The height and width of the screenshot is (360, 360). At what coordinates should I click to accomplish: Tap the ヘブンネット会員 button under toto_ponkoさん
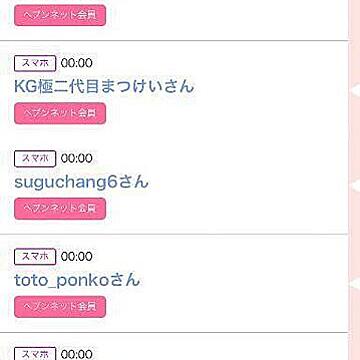pos(60,307)
